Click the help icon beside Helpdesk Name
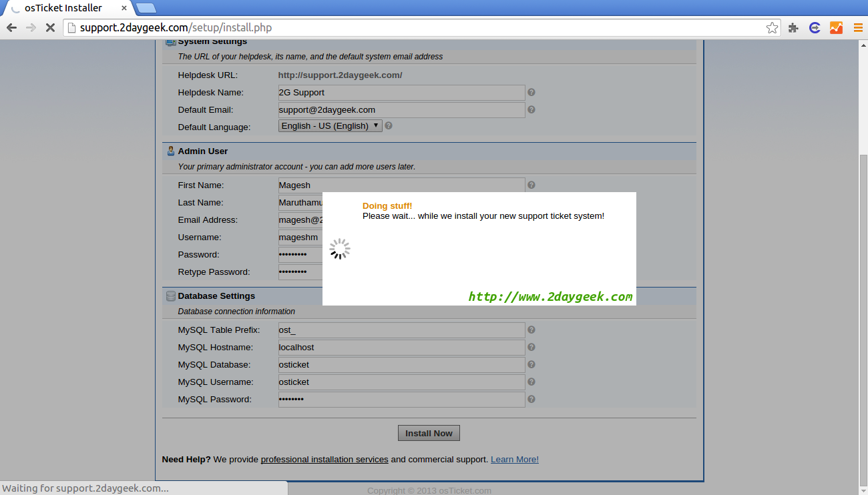Image resolution: width=868 pixels, height=495 pixels. click(531, 93)
